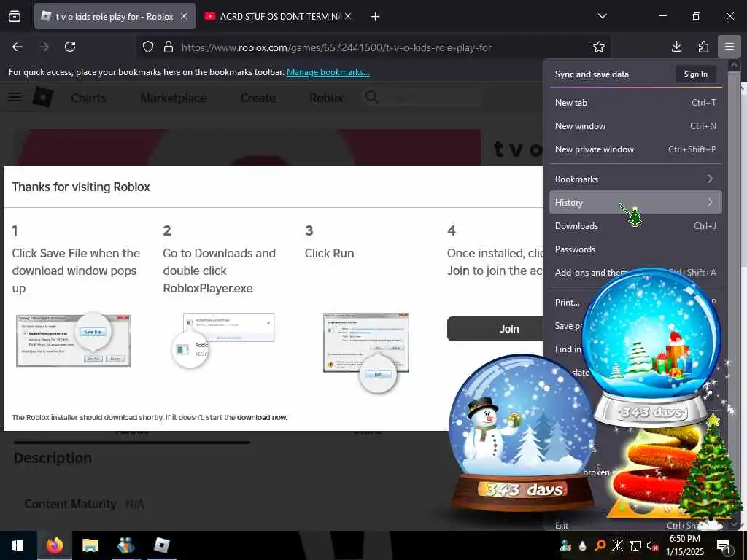Viewport: 747px width, 560px height.
Task: Open Robux in Roblox navigation
Action: 326,98
